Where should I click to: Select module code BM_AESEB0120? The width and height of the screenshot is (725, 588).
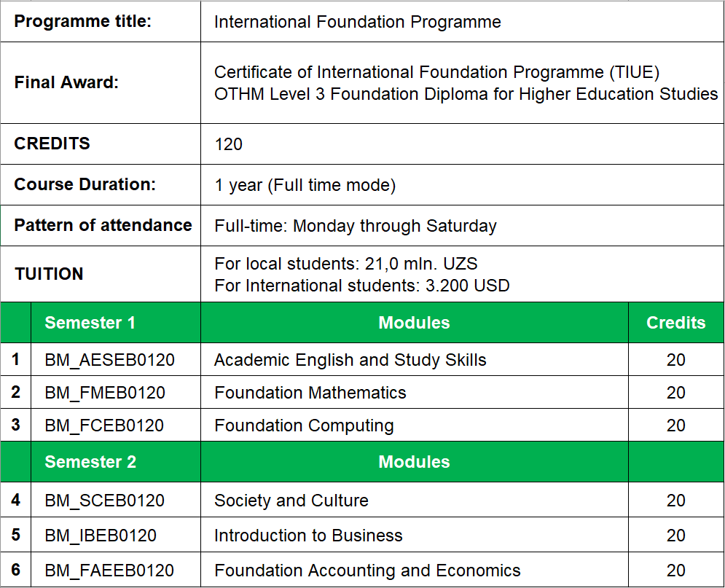[109, 360]
